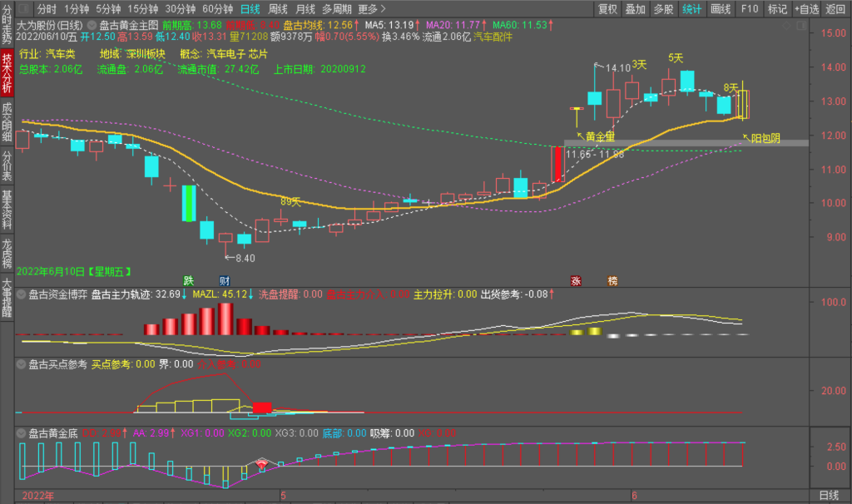Image resolution: width=852 pixels, height=504 pixels.
Task: Click the 跌 event marker icon
Action: coord(188,280)
